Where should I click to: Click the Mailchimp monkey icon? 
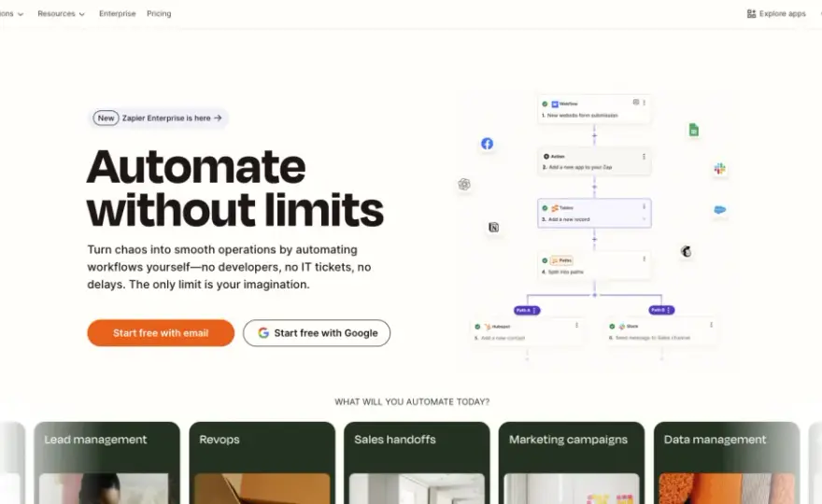(687, 251)
